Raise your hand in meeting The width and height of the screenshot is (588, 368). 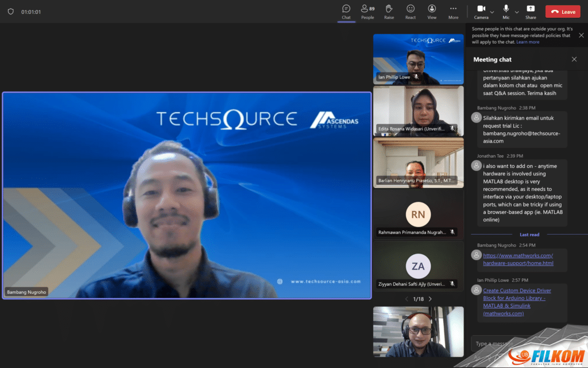(x=389, y=11)
